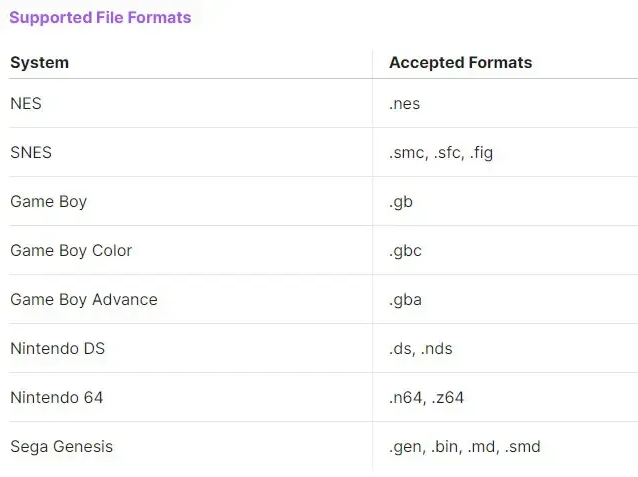Click the .ds, .nds formats text
The image size is (638, 477).
click(x=420, y=348)
